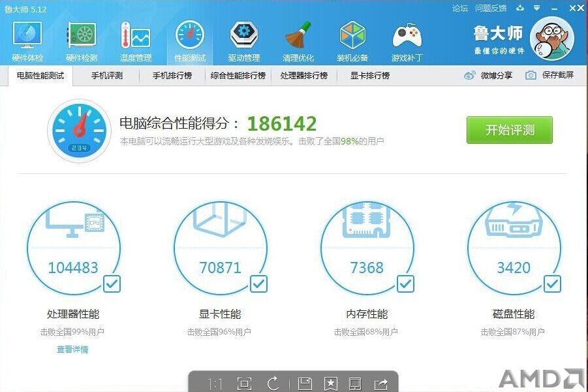Open 清理优化 cleanup optimization broom
Image resolution: width=588 pixels, height=392 pixels.
click(298, 41)
